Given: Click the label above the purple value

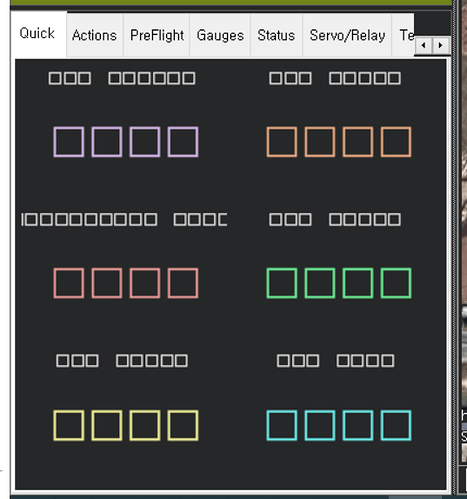Looking at the screenshot, I should [122, 78].
